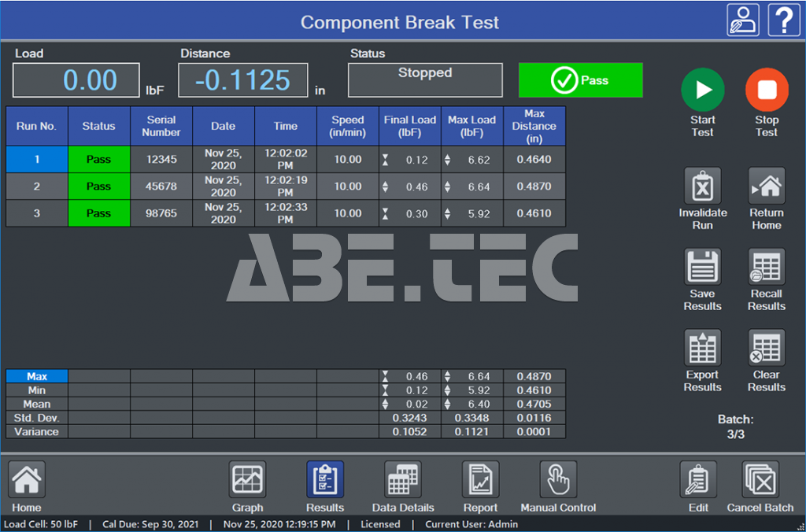Click the Invalidate Run icon
The image size is (806, 532).
702,187
